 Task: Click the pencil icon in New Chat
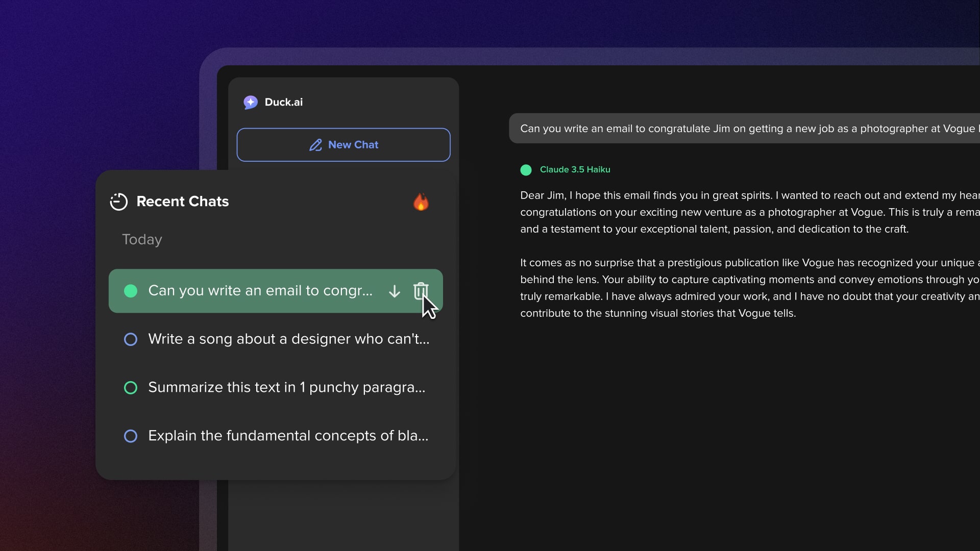(315, 145)
